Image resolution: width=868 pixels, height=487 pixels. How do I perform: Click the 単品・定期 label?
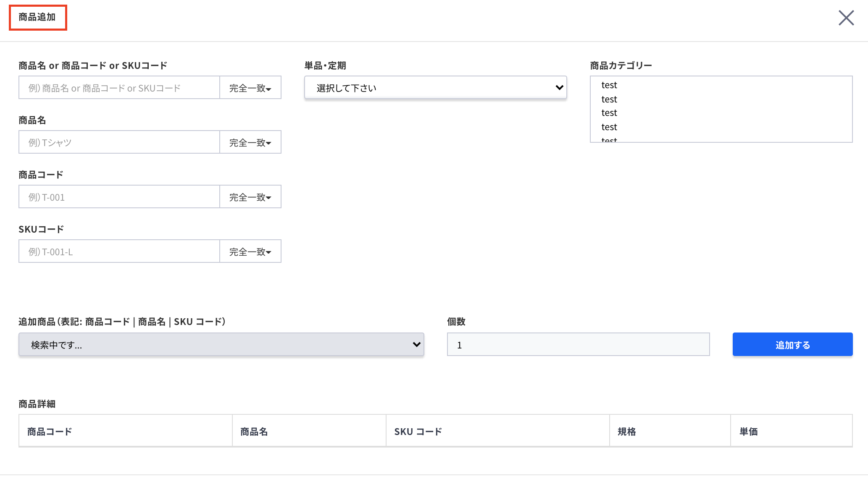point(325,65)
